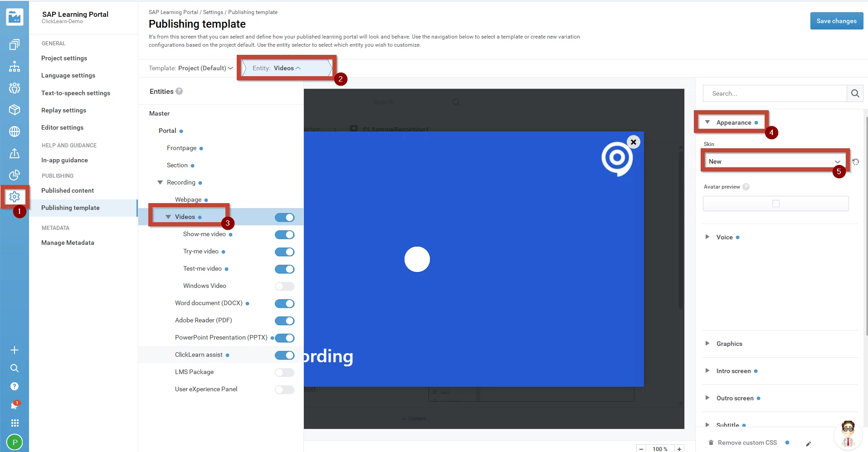The height and width of the screenshot is (452, 868).
Task: Click the zoom in plus button
Action: click(679, 449)
